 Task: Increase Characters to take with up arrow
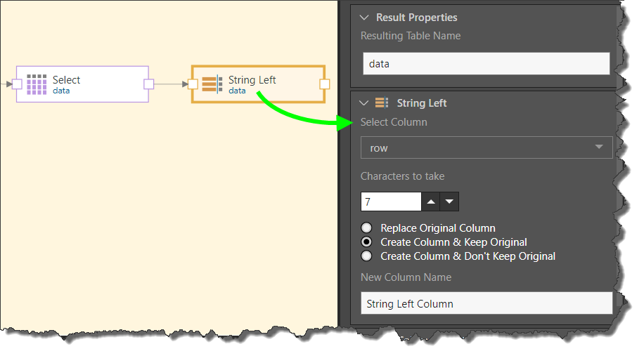(x=431, y=202)
